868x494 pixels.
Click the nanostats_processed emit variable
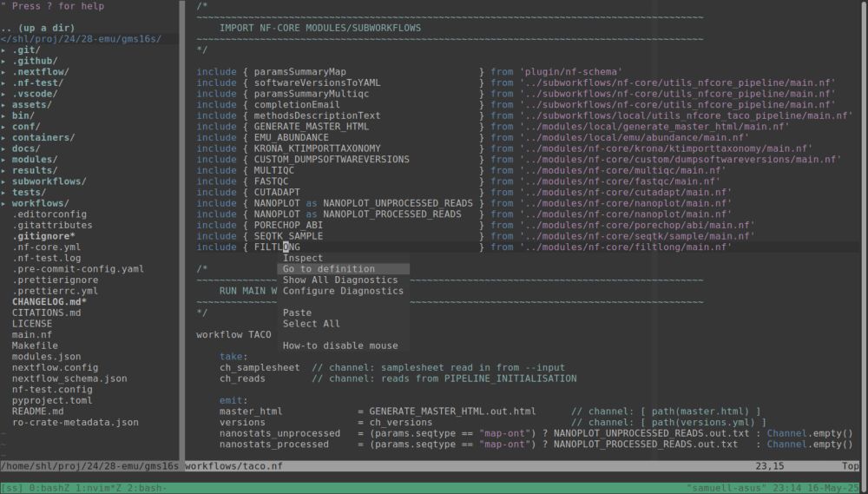[274, 445]
